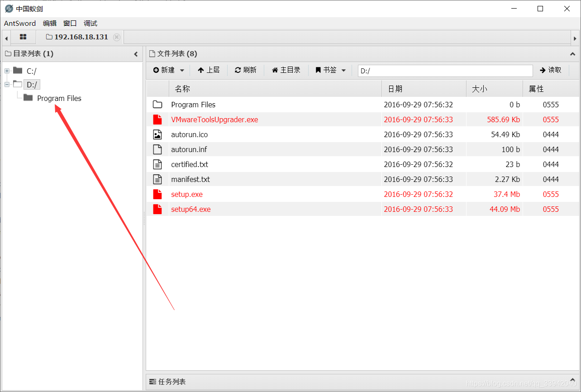
Task: Select Program Files in the directory tree
Action: point(59,98)
